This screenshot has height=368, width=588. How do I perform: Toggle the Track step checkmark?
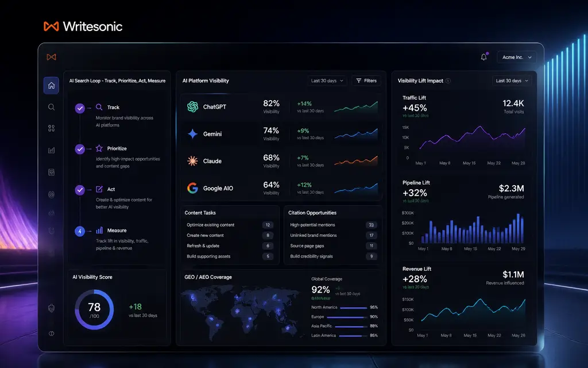click(79, 108)
